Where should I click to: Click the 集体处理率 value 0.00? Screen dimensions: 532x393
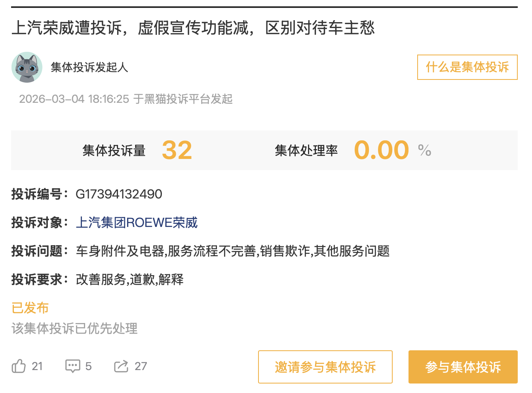pos(381,150)
